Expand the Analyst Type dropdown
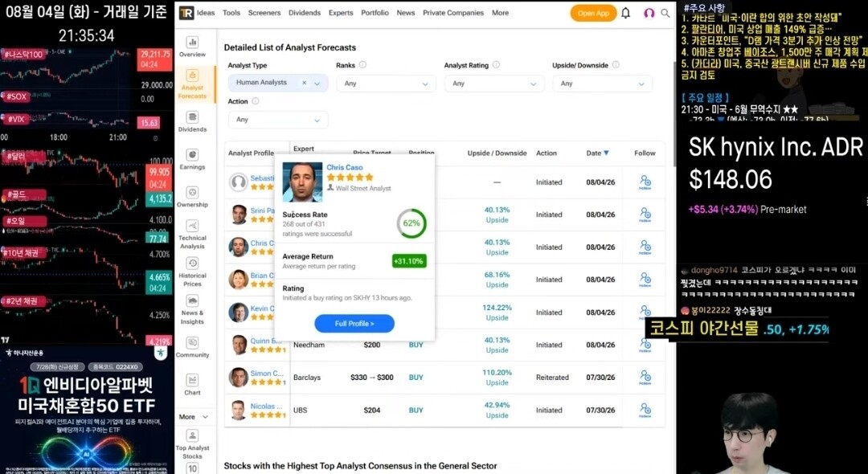 tap(317, 84)
